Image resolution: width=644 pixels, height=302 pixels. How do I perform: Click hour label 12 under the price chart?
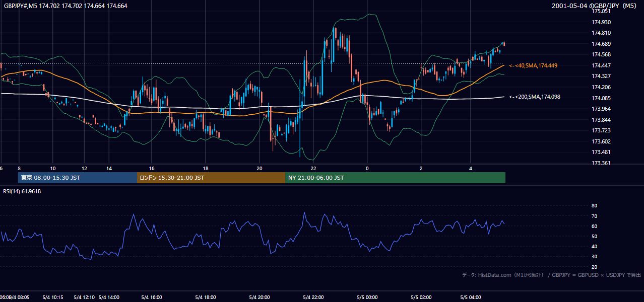coord(84,168)
